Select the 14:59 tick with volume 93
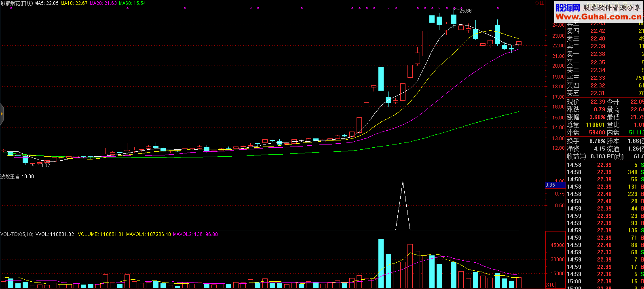The width and height of the screenshot is (644, 289). (605, 223)
